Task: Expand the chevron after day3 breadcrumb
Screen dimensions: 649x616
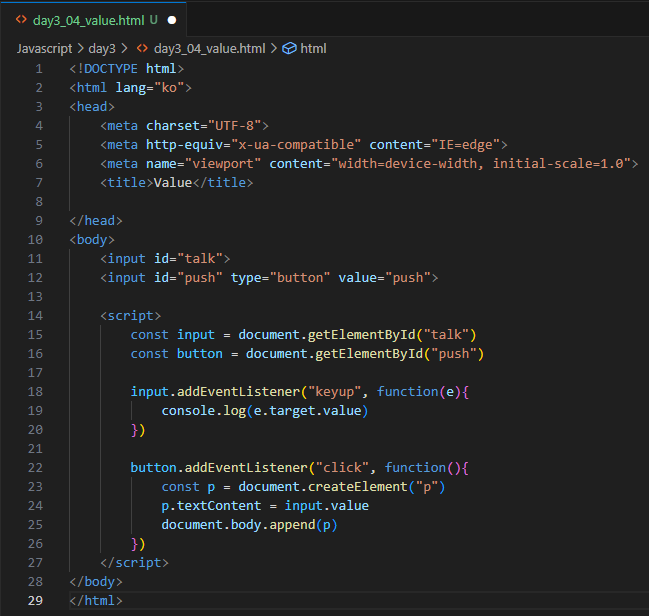Action: point(124,48)
